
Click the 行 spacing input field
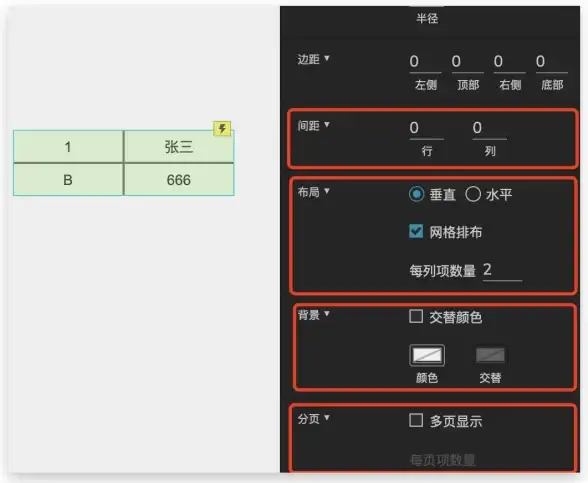tap(426, 129)
